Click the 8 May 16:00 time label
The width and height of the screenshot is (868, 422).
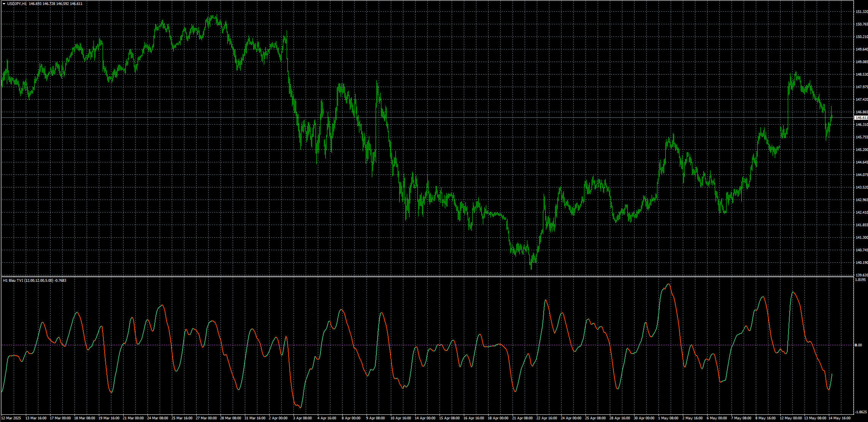click(766, 418)
